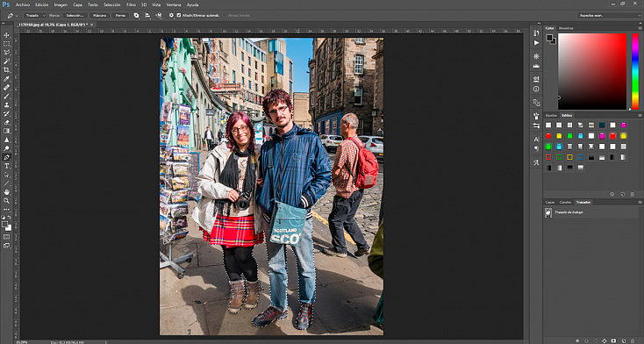644x344 pixels.
Task: Select the Zoom tool
Action: coord(6,201)
